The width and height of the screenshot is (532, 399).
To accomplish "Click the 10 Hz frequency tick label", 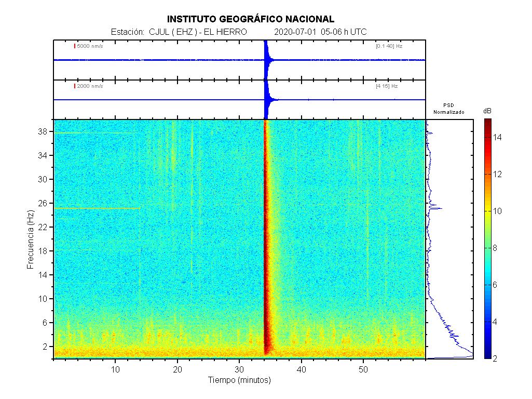I will [x=43, y=299].
